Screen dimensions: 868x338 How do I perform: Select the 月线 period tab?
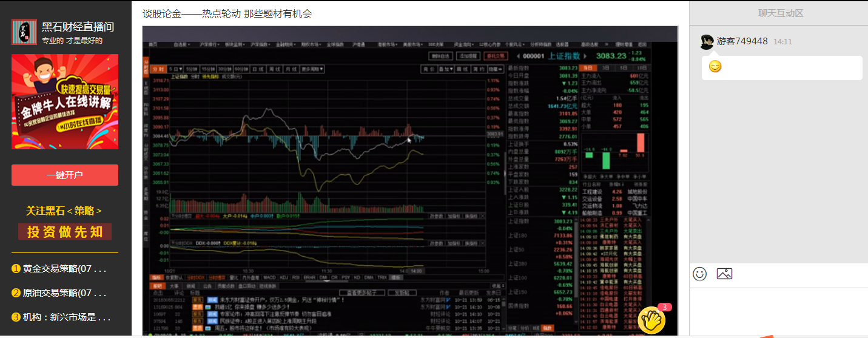[291, 69]
